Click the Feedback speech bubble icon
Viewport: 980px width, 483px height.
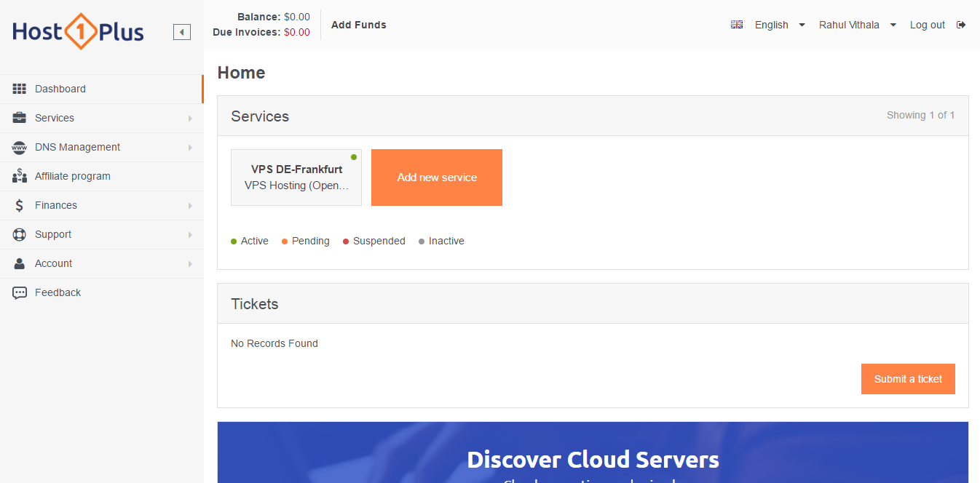coord(19,292)
